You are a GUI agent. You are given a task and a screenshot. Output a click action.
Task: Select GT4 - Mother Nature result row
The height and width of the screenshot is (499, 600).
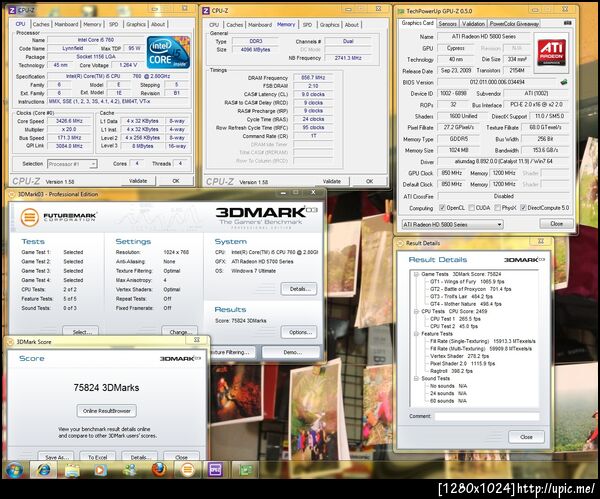pos(466,304)
